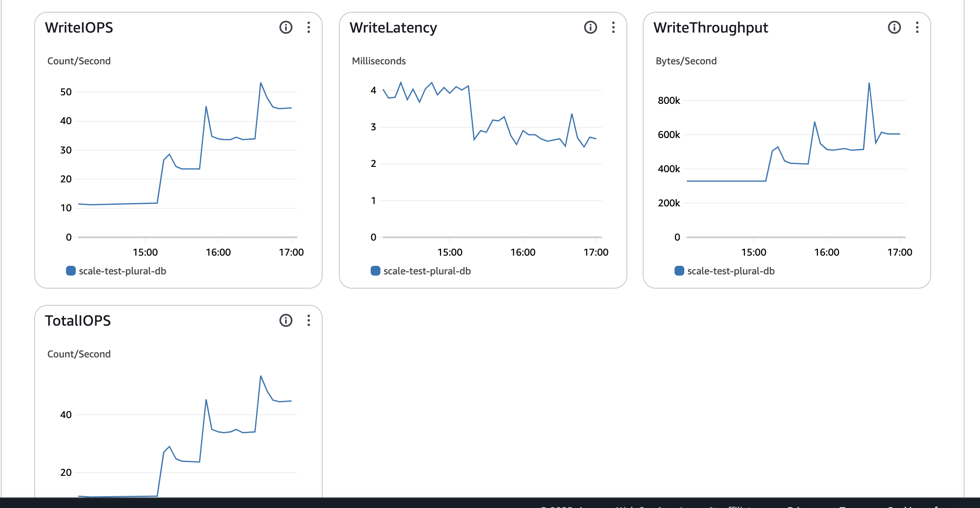
Task: Click the 15:00 tick label in WriteIOPS
Action: 145,252
